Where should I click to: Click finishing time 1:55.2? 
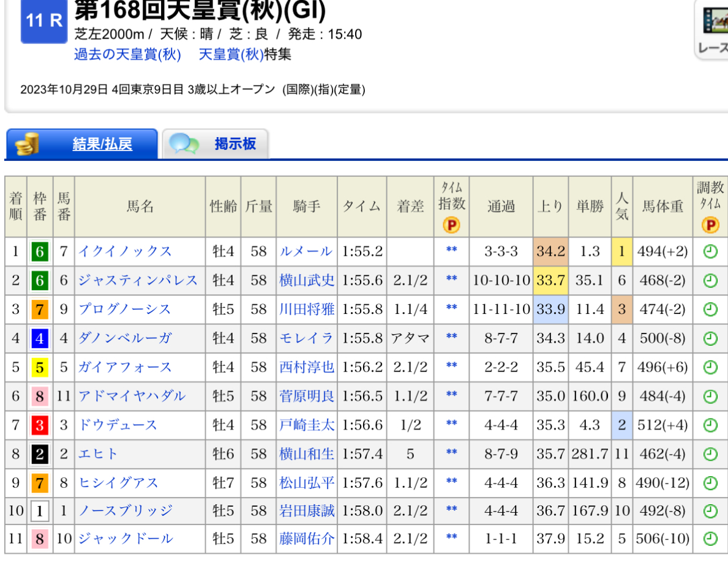(362, 252)
